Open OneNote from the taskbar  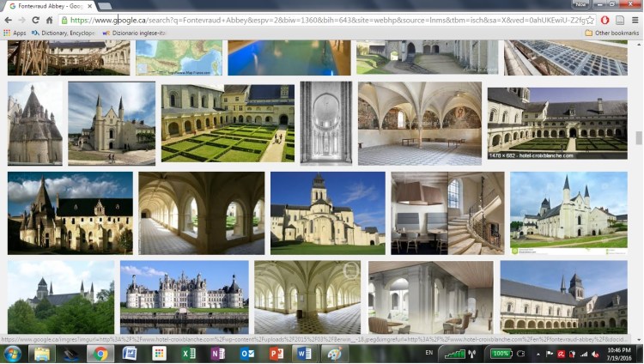pyautogui.click(x=217, y=354)
